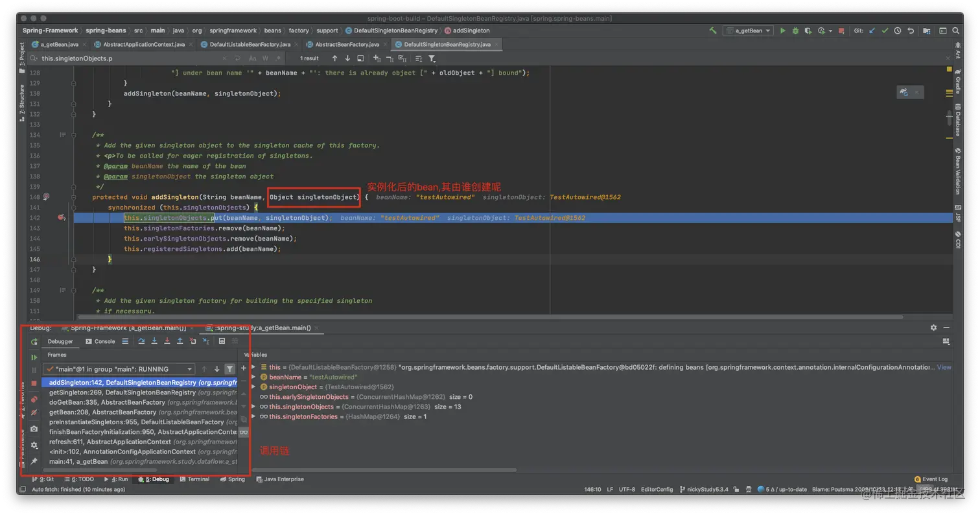Click the Git Rollback undo icon

point(911,30)
